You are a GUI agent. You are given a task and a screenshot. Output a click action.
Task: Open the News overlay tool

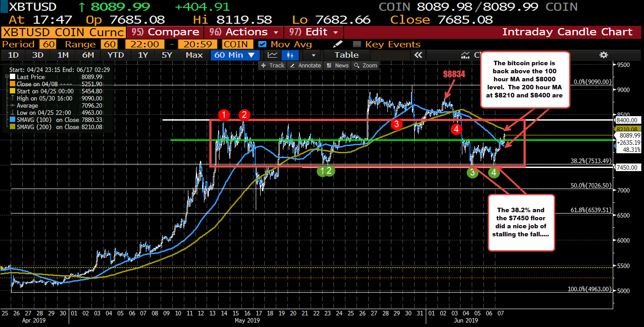(x=338, y=65)
